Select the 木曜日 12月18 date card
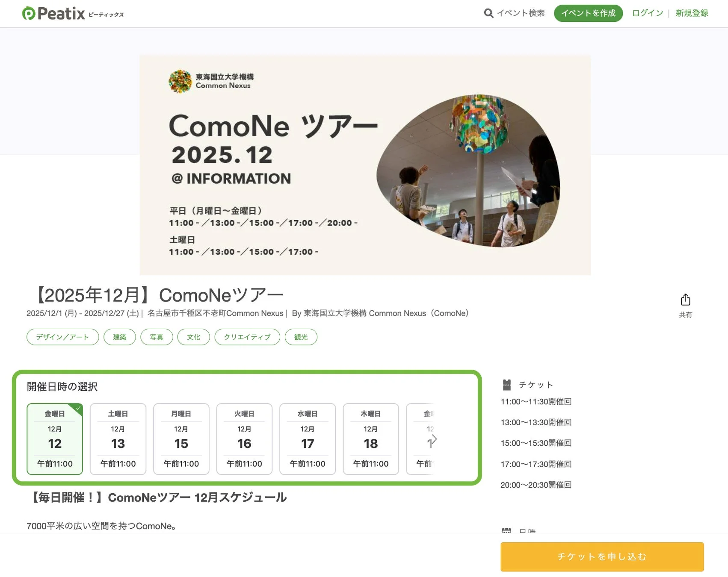 point(370,439)
